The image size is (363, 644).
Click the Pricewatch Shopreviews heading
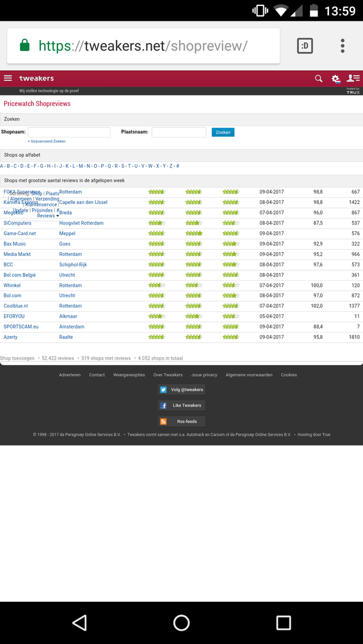tap(37, 104)
